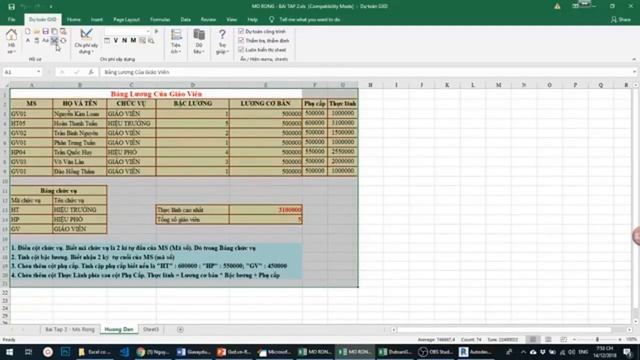
Task: Toggle Luôn hiển thị sheet checkbox
Action: pyautogui.click(x=241, y=49)
